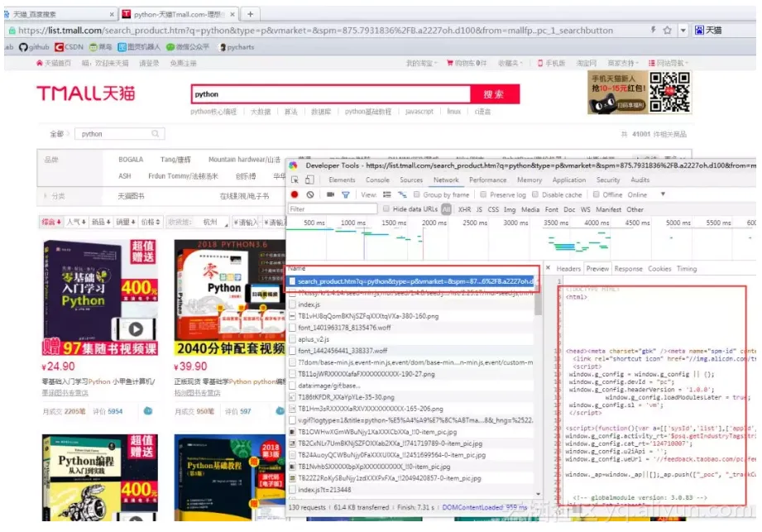Click the network Filter input field

click(333, 209)
